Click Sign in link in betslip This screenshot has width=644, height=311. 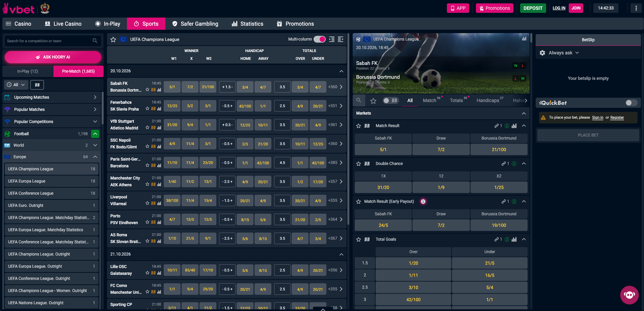coord(597,118)
